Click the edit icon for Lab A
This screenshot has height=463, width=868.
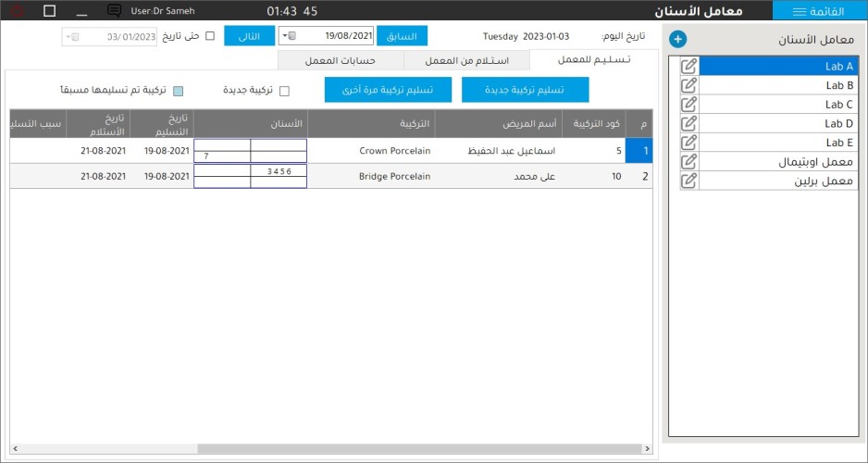coord(688,67)
